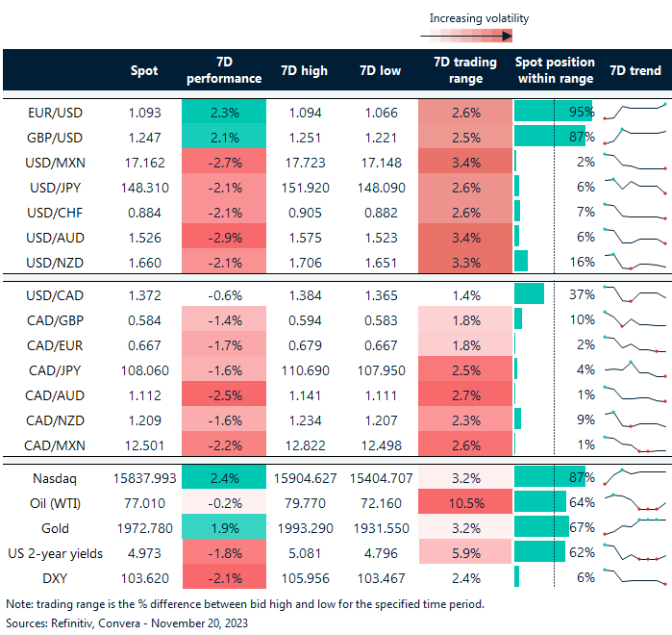Screen dimensions: 672x635
Task: Click the Oil (WTI) 7D trend sparkline
Action: tap(635, 501)
